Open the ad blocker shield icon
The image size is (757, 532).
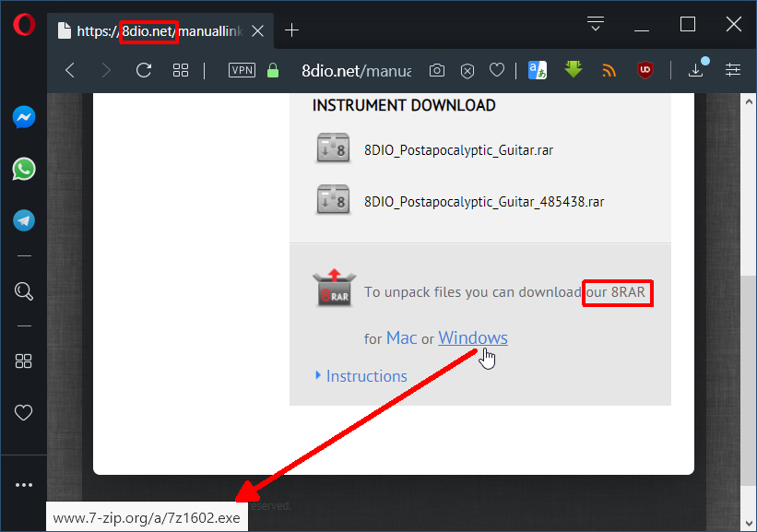tap(467, 71)
